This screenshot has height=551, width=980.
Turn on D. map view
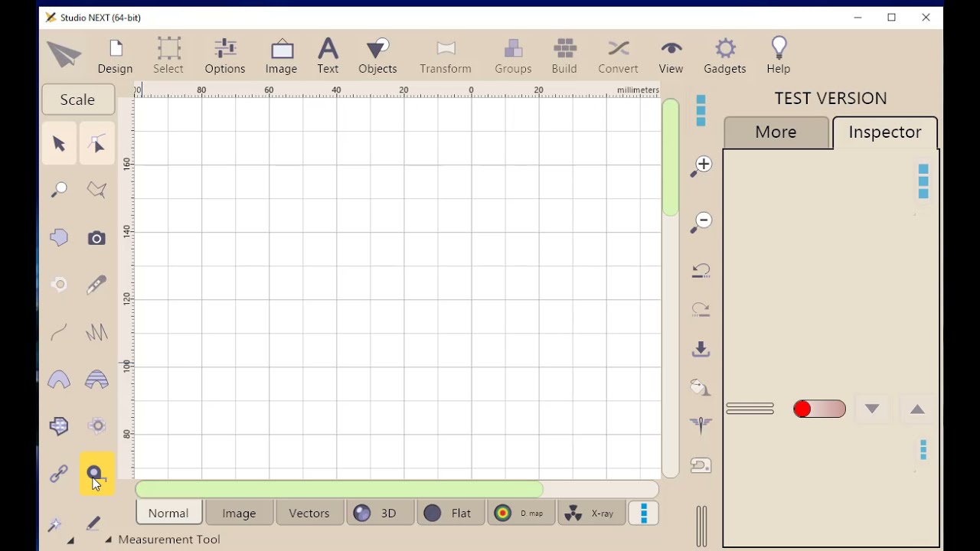point(521,514)
